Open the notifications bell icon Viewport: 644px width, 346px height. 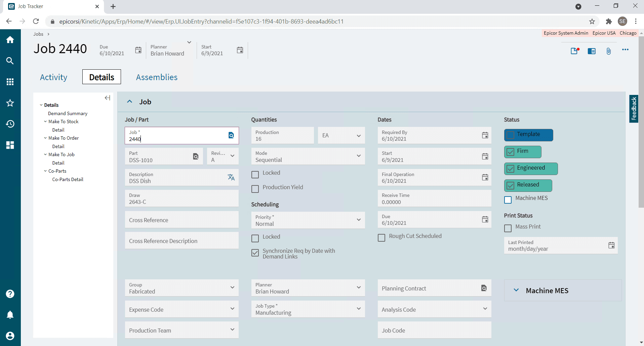click(x=10, y=315)
